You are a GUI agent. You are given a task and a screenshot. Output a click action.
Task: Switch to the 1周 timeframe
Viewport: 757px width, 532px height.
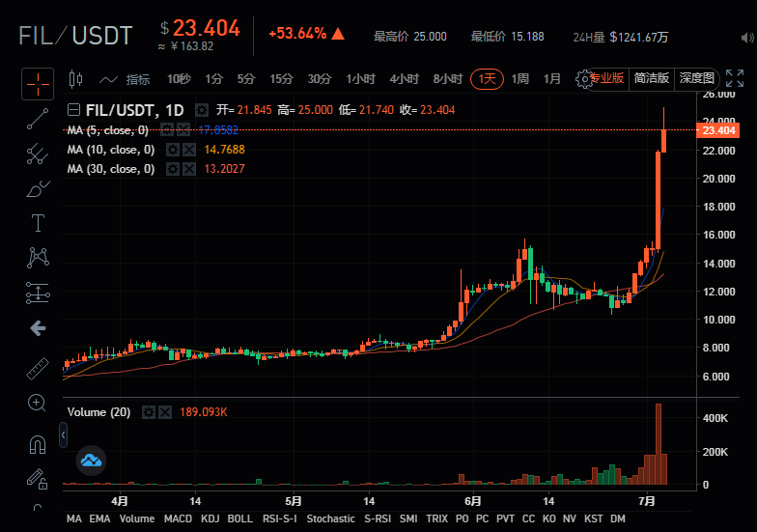coord(520,79)
